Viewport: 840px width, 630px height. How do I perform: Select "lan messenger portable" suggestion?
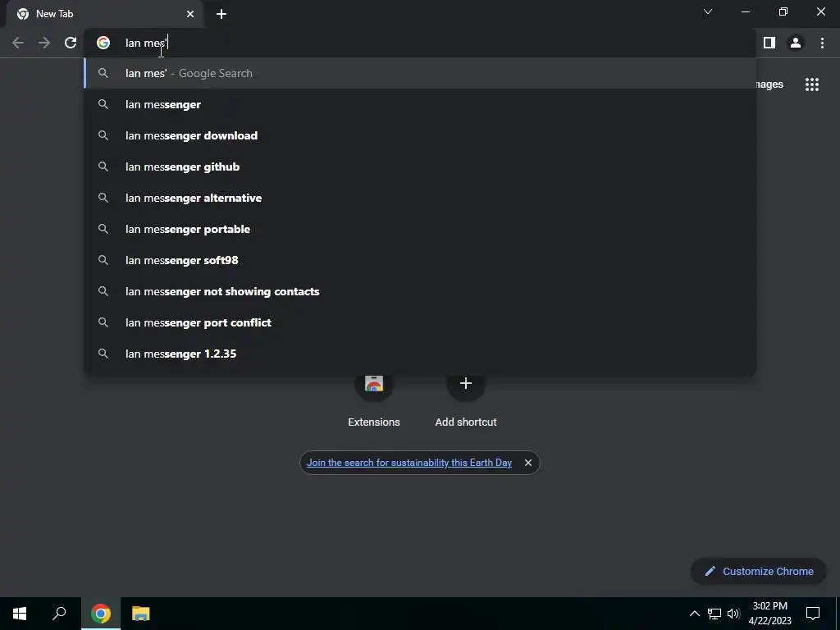[420, 229]
